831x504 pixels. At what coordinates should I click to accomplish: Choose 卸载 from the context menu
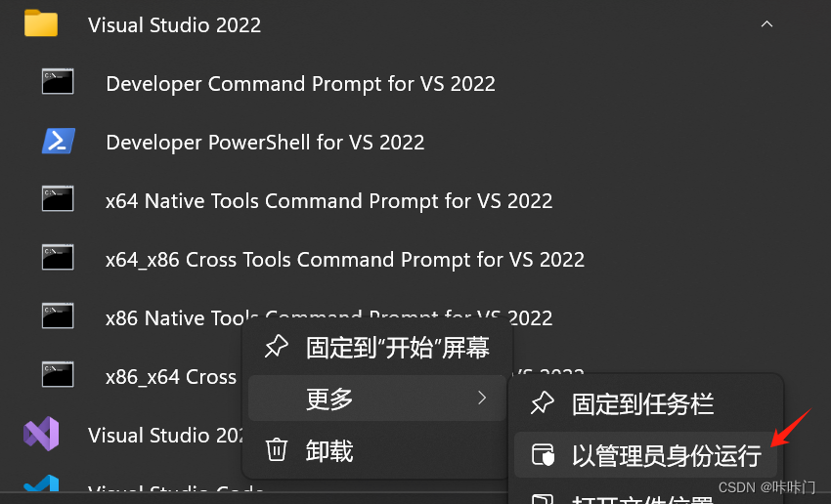coord(377,451)
